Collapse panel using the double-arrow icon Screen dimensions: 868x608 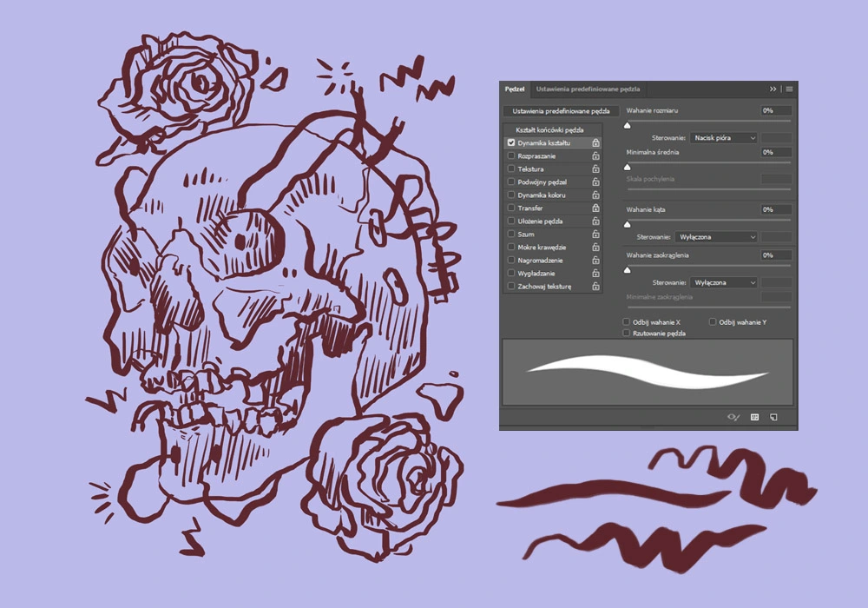pyautogui.click(x=773, y=89)
